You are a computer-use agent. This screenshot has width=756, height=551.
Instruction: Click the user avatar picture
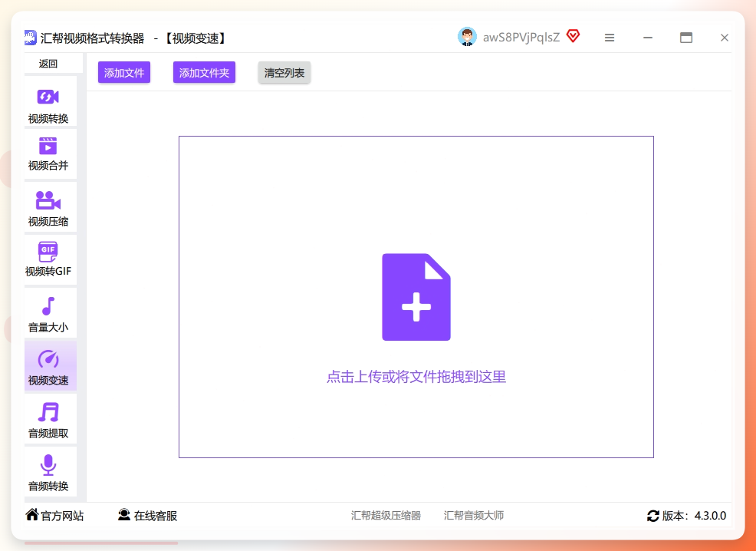pyautogui.click(x=467, y=37)
